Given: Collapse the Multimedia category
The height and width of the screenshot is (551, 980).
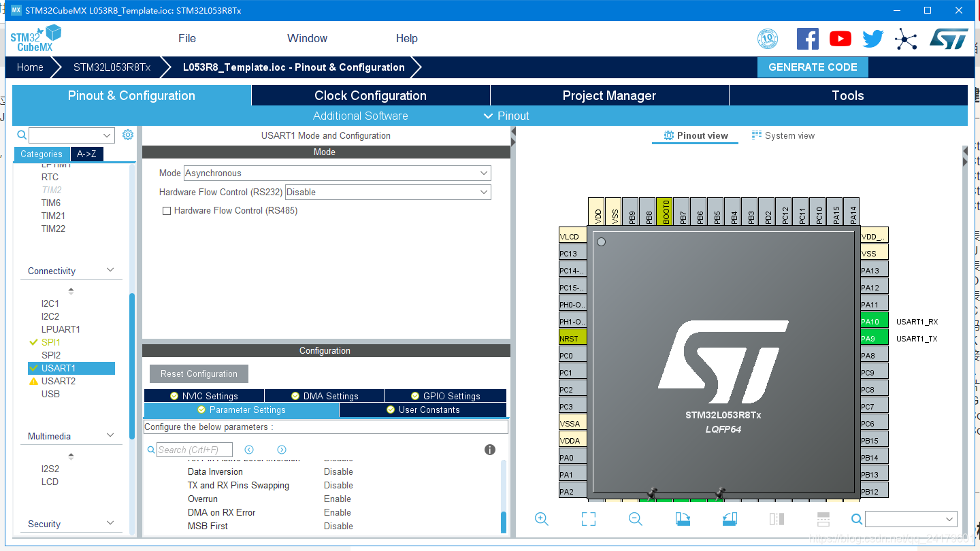Looking at the screenshot, I should point(110,436).
